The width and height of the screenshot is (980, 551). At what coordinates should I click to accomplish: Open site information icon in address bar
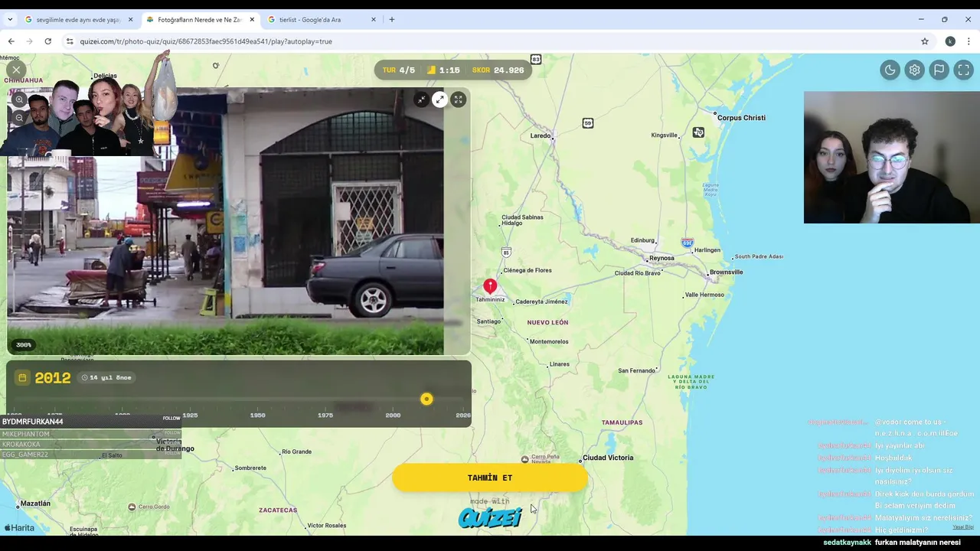tap(70, 41)
